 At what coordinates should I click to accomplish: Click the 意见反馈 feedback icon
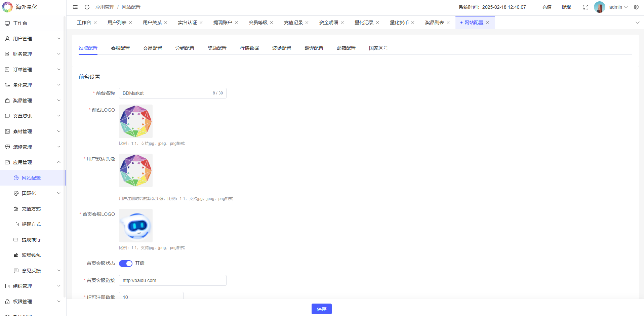[16, 270]
